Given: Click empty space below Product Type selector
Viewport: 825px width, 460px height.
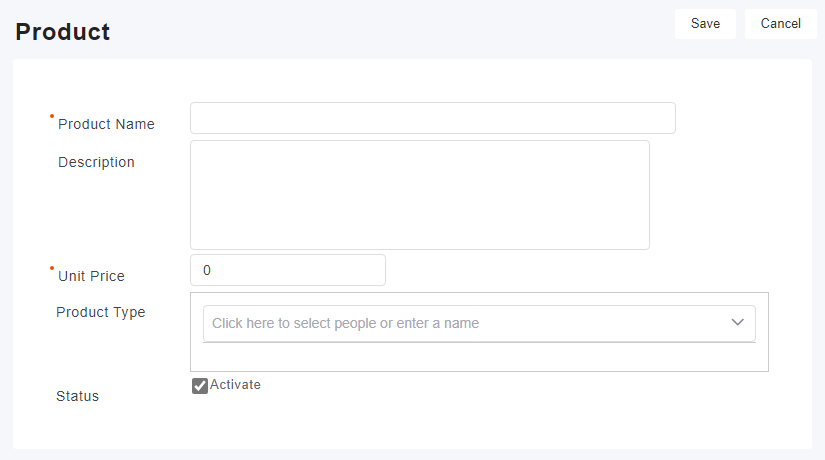Looking at the screenshot, I should pyautogui.click(x=479, y=357).
